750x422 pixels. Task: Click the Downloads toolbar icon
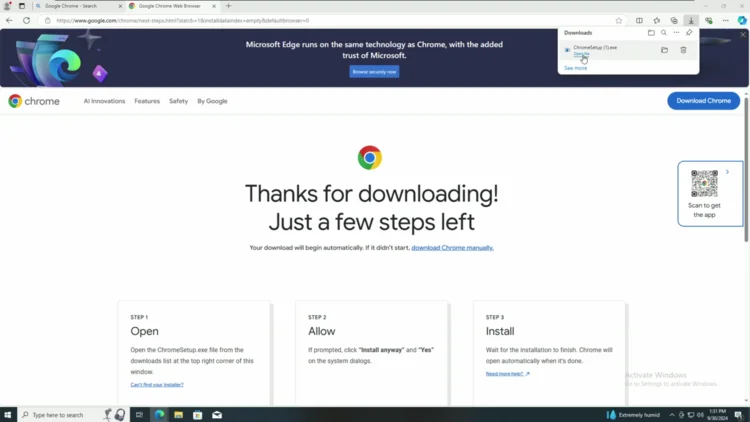[691, 21]
